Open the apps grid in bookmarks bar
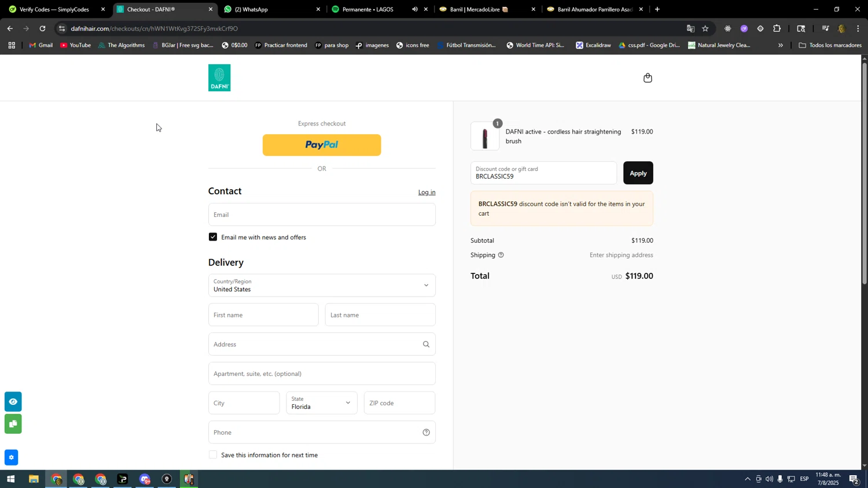The width and height of the screenshot is (868, 488). 12,45
